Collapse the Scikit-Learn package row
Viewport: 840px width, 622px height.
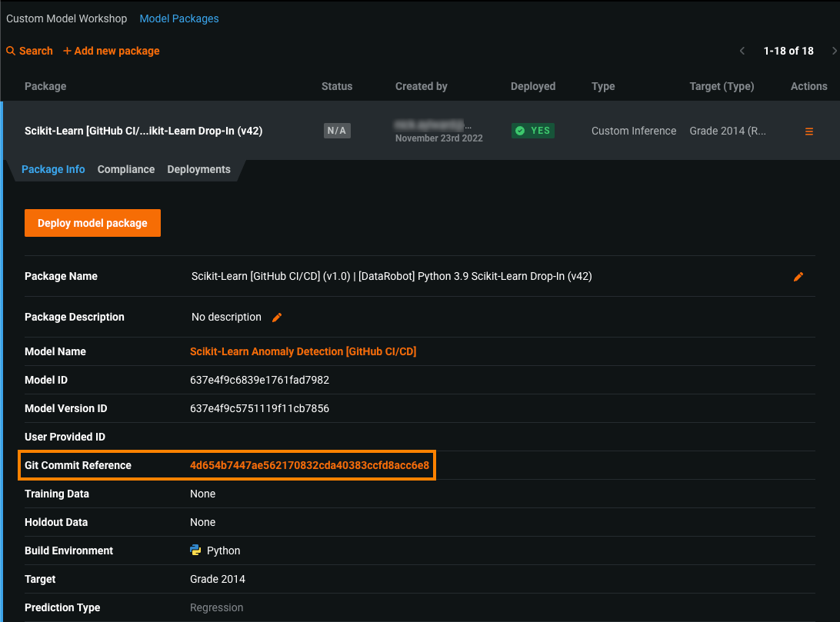pyautogui.click(x=144, y=131)
